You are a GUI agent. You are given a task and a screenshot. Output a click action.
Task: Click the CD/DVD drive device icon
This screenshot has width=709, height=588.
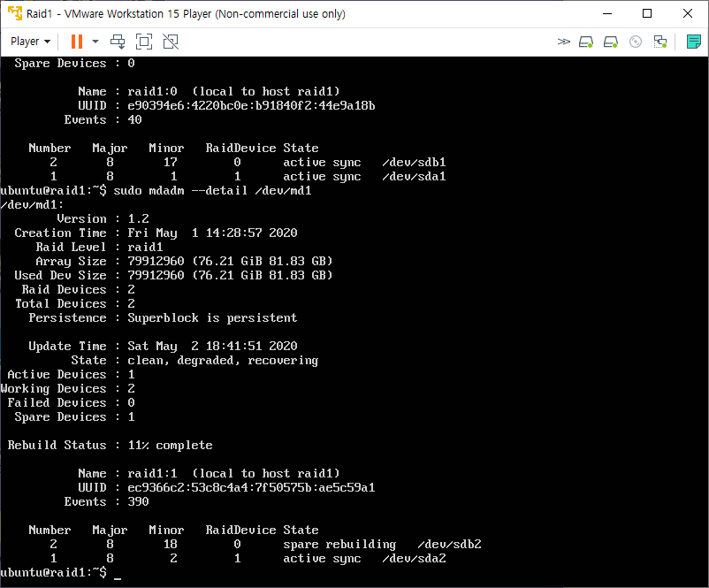(635, 42)
